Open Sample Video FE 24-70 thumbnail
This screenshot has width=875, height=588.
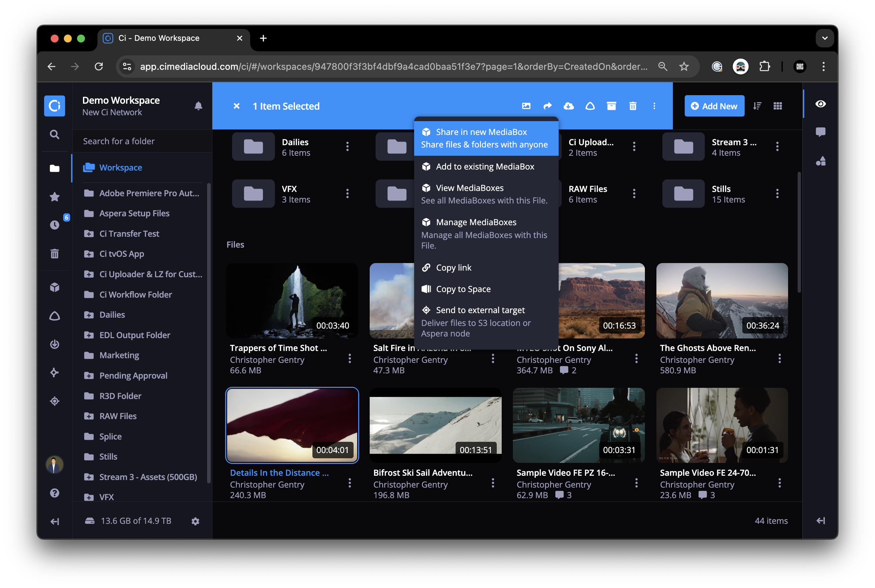tap(722, 425)
